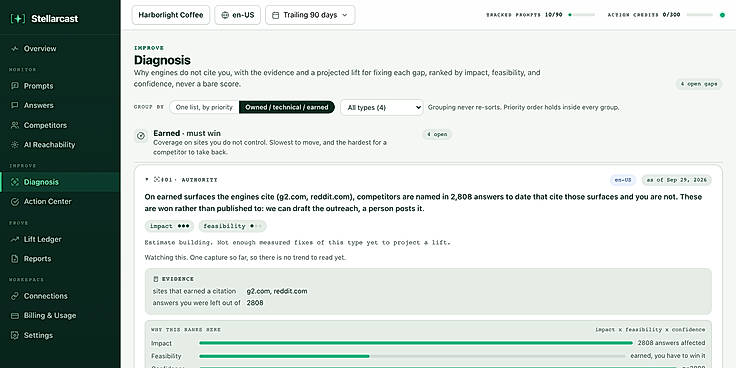Open the Competitors page
Image resolution: width=736 pixels, height=368 pixels.
pyautogui.click(x=60, y=125)
